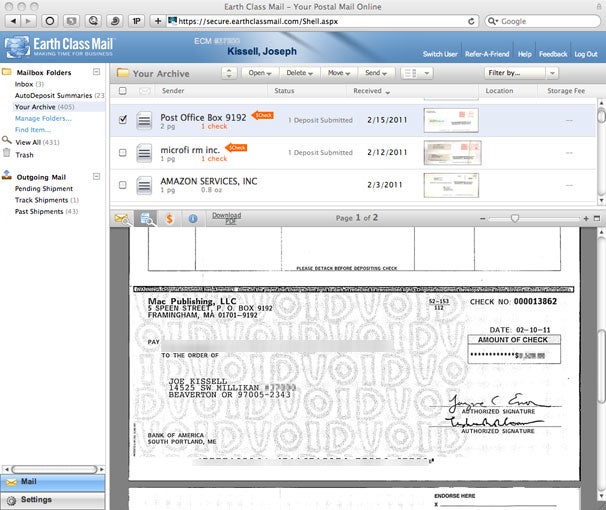606x510 pixels.
Task: Click the View All magnifier item
Action: click(x=31, y=142)
